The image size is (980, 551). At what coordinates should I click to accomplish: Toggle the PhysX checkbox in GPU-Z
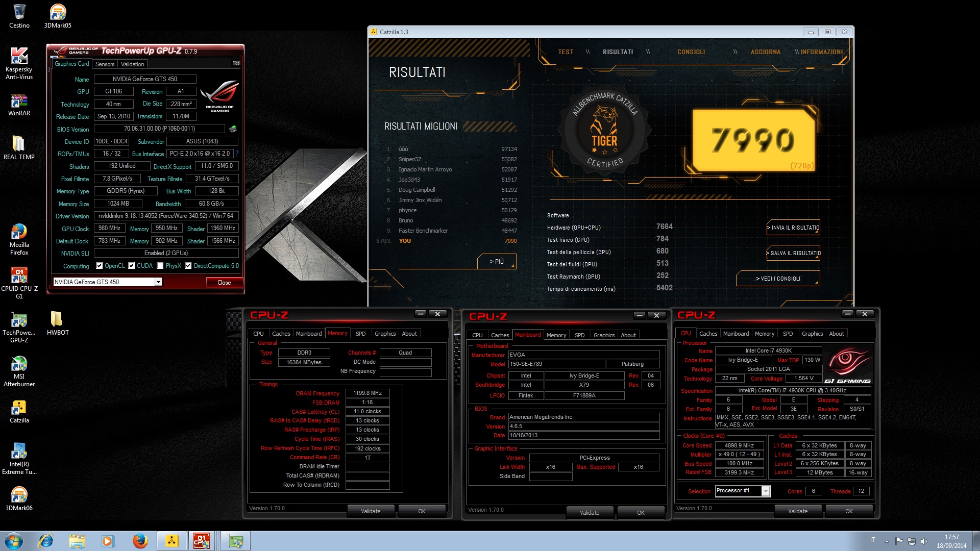pos(160,266)
